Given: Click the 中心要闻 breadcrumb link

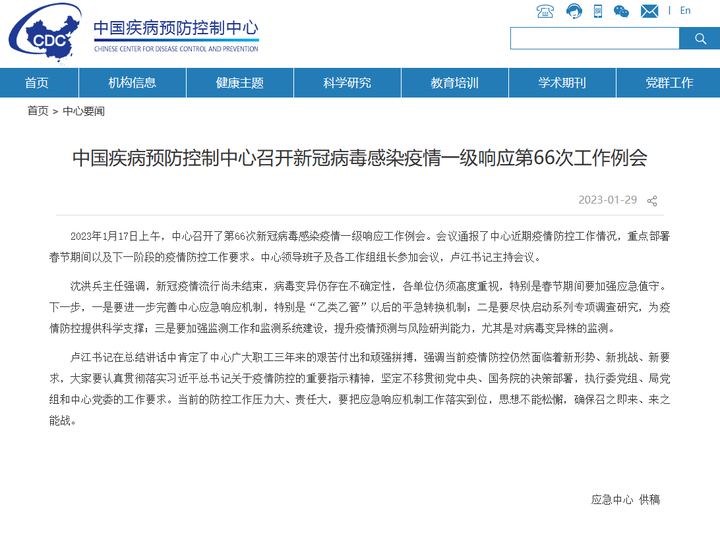Looking at the screenshot, I should [x=84, y=111].
